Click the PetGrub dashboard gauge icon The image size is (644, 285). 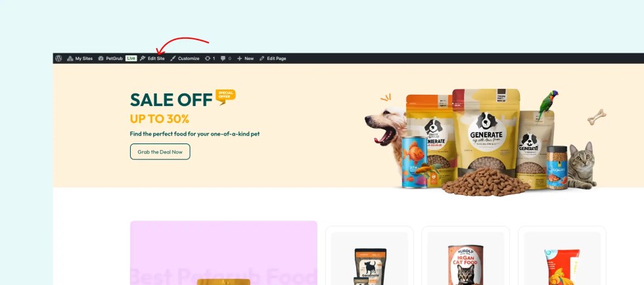[x=101, y=59]
